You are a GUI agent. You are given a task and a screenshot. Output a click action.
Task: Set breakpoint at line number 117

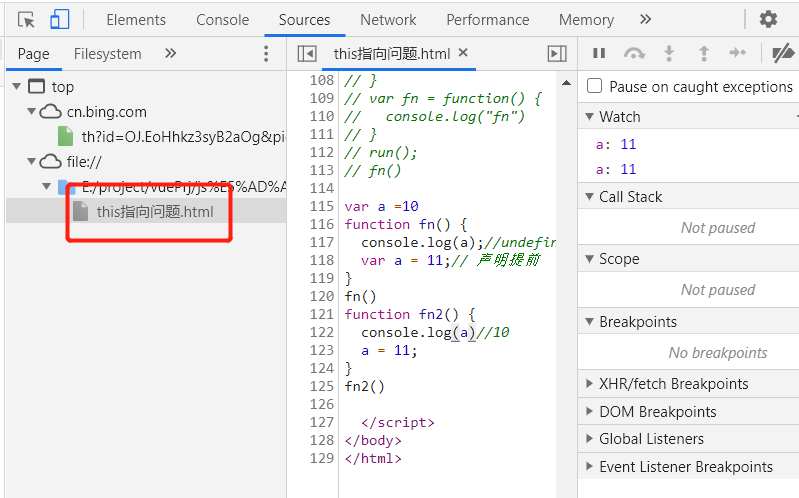322,242
